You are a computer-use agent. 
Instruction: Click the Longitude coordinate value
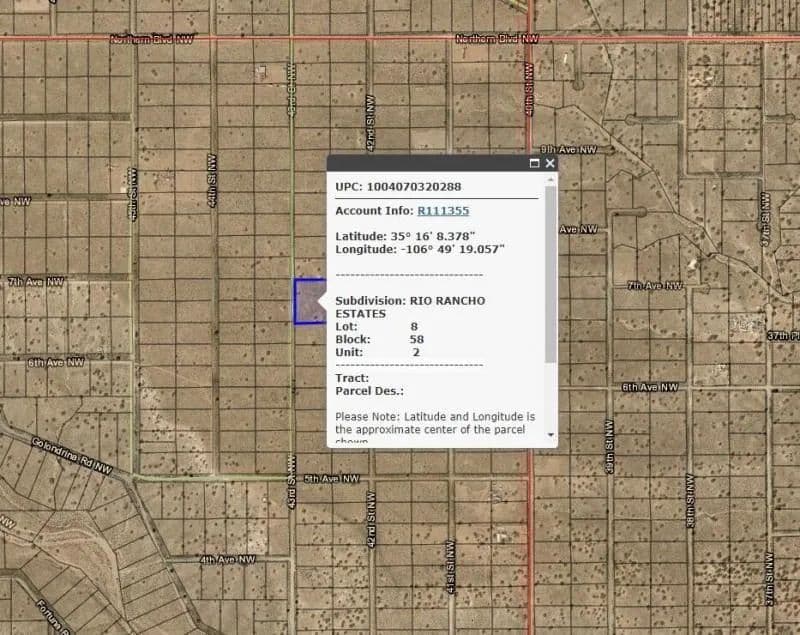pyautogui.click(x=451, y=249)
